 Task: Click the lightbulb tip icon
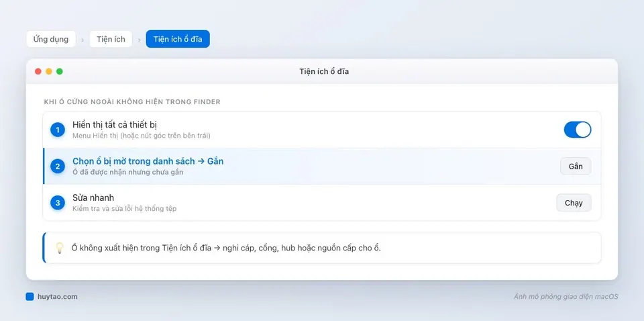[x=60, y=248]
